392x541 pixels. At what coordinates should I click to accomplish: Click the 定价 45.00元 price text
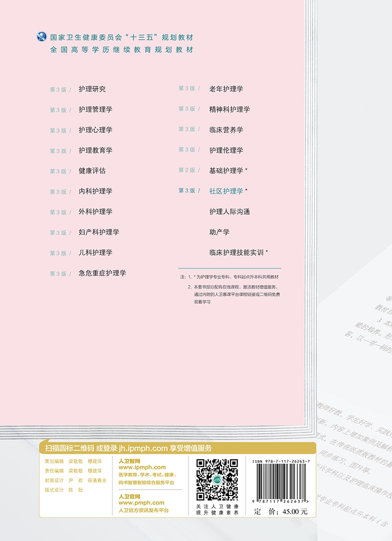[281, 512]
